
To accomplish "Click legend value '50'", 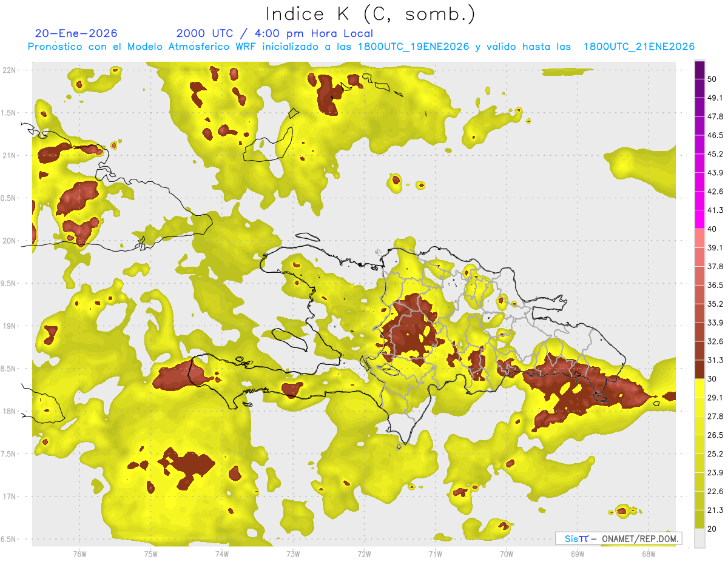I will [713, 79].
